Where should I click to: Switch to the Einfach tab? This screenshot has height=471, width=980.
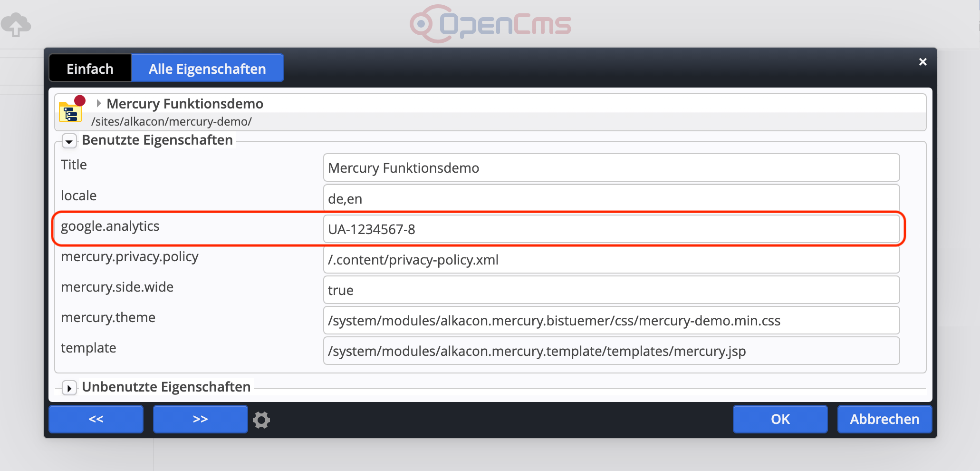pos(90,68)
